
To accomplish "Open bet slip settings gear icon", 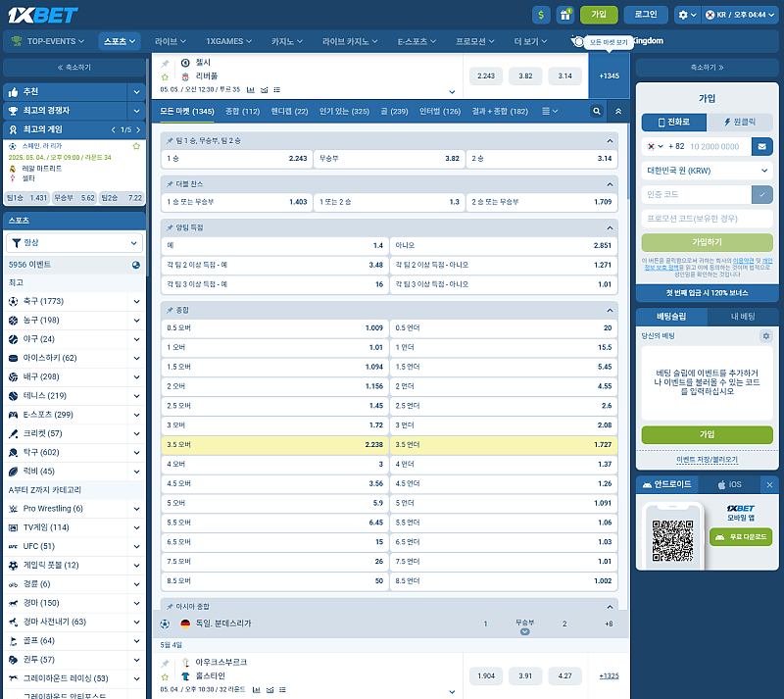I will [766, 336].
